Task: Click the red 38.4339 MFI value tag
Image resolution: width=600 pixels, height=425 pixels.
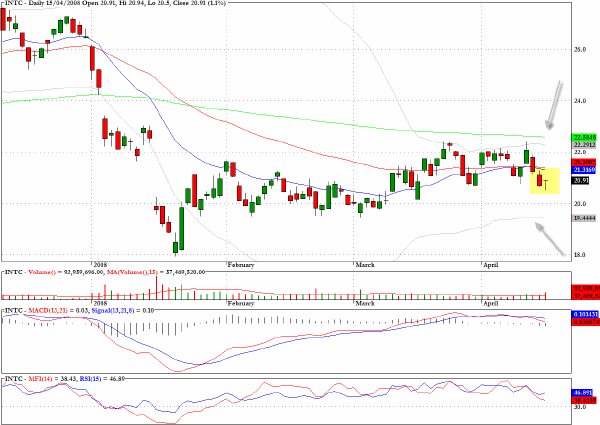Action: 584,401
